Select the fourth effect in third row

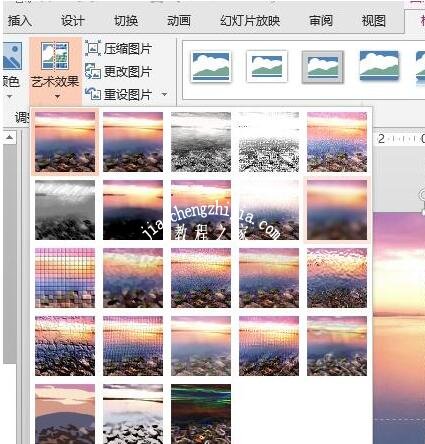[x=269, y=278]
